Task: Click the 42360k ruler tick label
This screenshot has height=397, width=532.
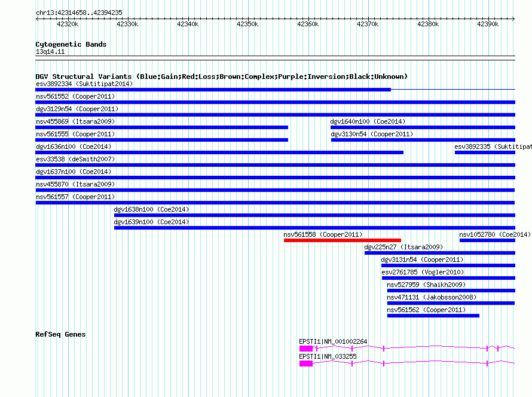Action: (308, 24)
